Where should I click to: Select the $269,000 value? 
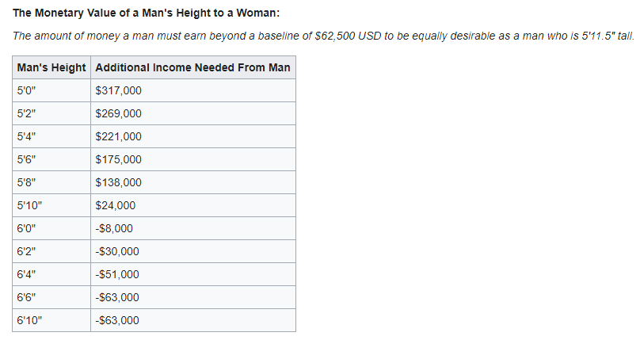[x=193, y=113]
